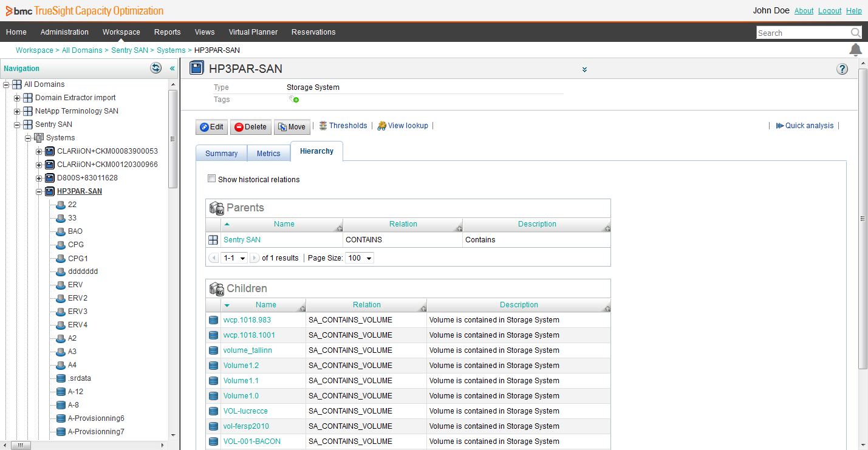Switch to the Summary tab
Image resolution: width=868 pixels, height=450 pixels.
[221, 154]
